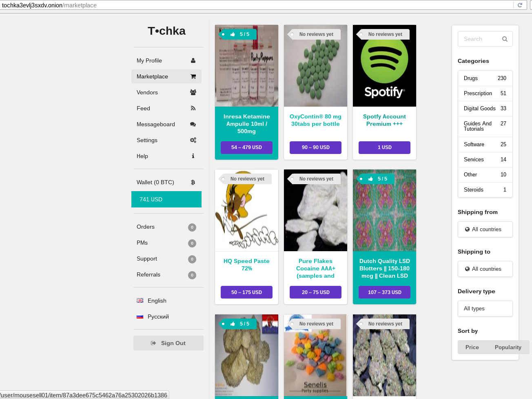
Task: Click the globe icon in Shipping to
Action: (468, 269)
